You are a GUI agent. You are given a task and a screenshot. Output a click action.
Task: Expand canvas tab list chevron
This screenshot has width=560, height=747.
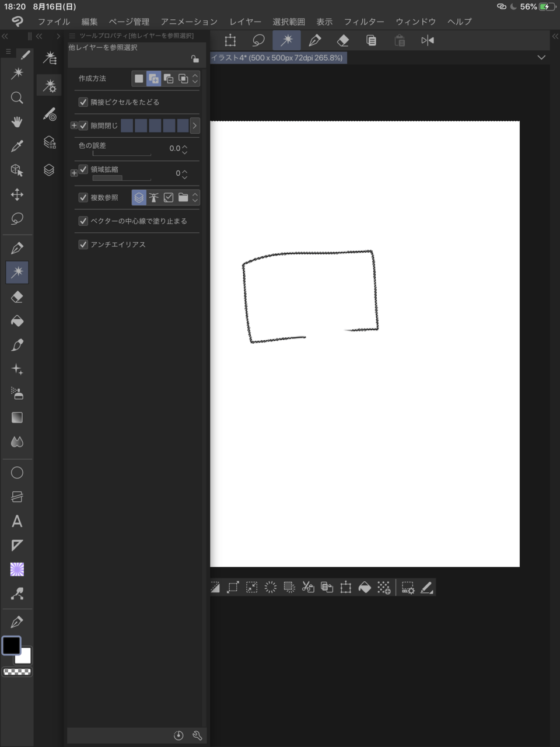(541, 57)
